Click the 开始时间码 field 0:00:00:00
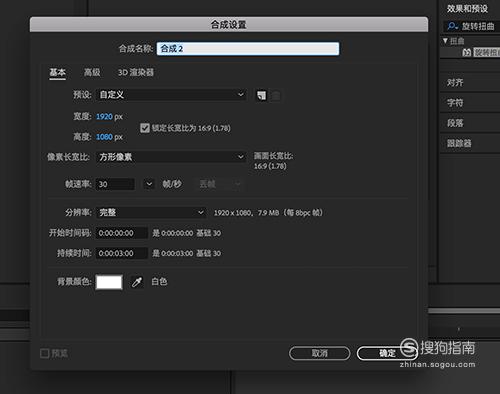The width and height of the screenshot is (500, 394). coord(122,233)
